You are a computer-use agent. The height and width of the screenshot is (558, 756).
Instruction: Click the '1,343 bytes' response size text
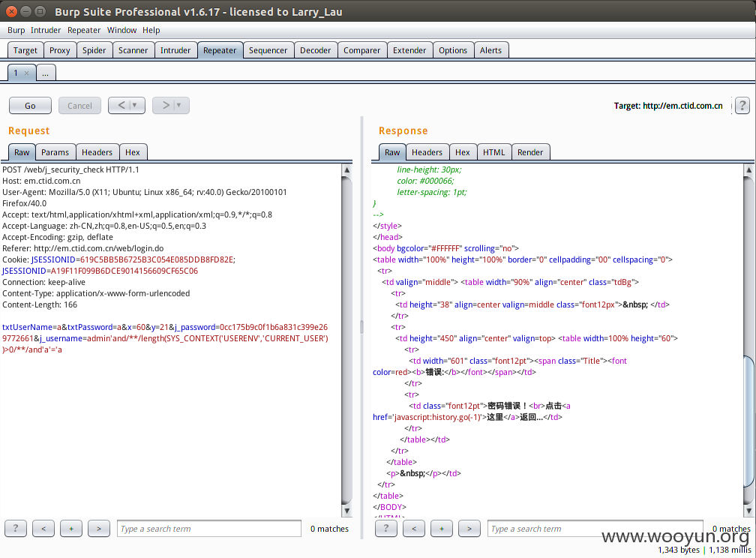coord(678,550)
